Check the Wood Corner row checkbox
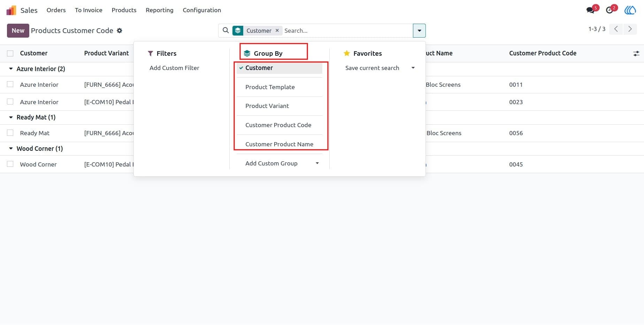Image resolution: width=644 pixels, height=325 pixels. point(10,164)
